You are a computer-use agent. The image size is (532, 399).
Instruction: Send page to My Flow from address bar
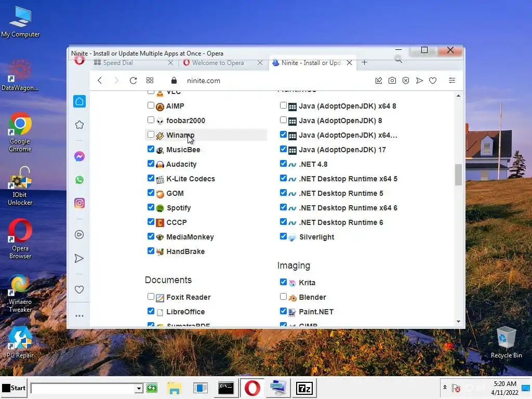coord(419,81)
